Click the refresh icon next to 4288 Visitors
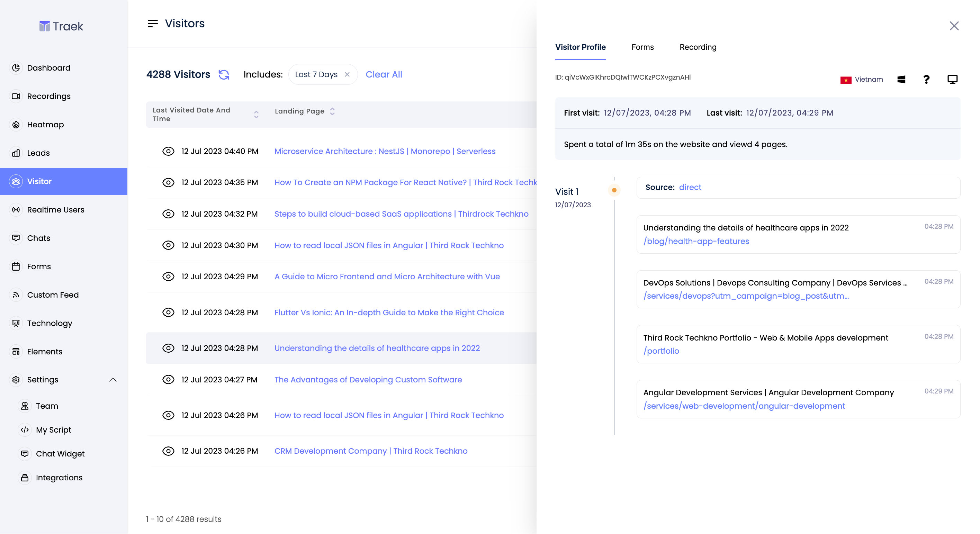The width and height of the screenshot is (980, 534). (224, 74)
